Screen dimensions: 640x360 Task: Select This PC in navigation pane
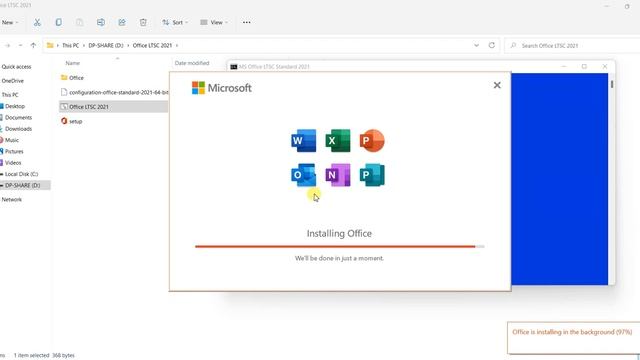point(10,95)
